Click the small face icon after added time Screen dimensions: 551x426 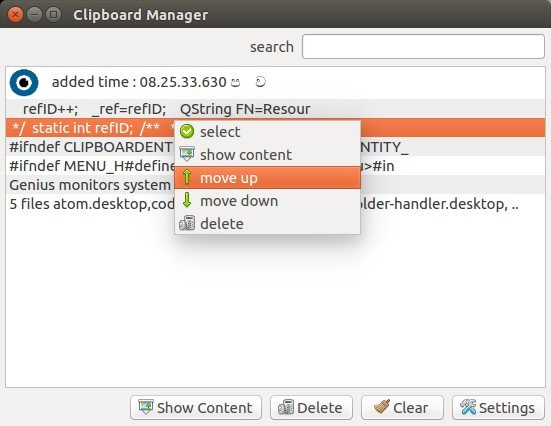(235, 83)
